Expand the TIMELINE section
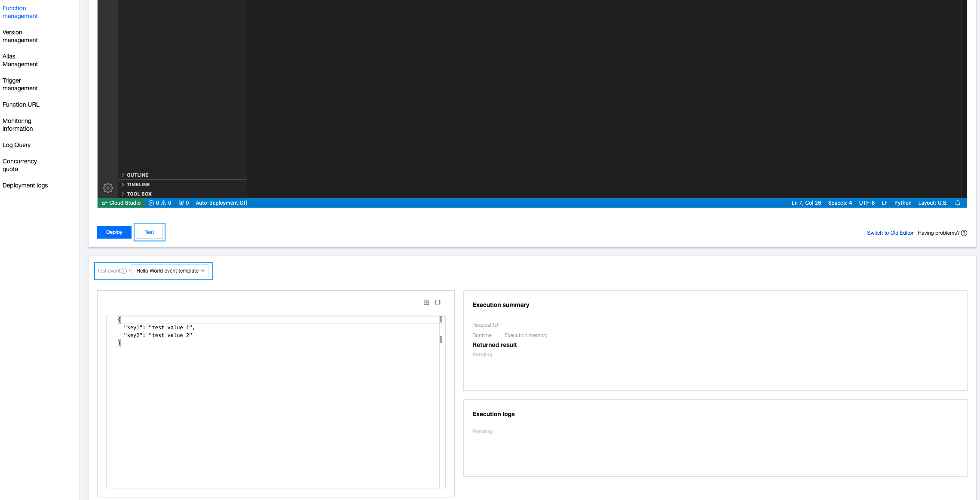 click(x=138, y=184)
